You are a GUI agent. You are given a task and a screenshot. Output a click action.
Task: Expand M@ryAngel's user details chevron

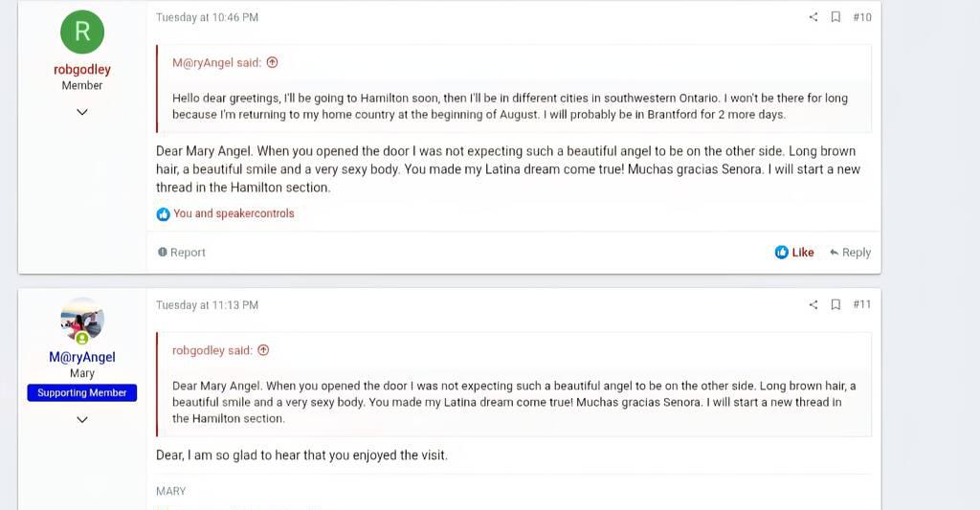click(82, 419)
